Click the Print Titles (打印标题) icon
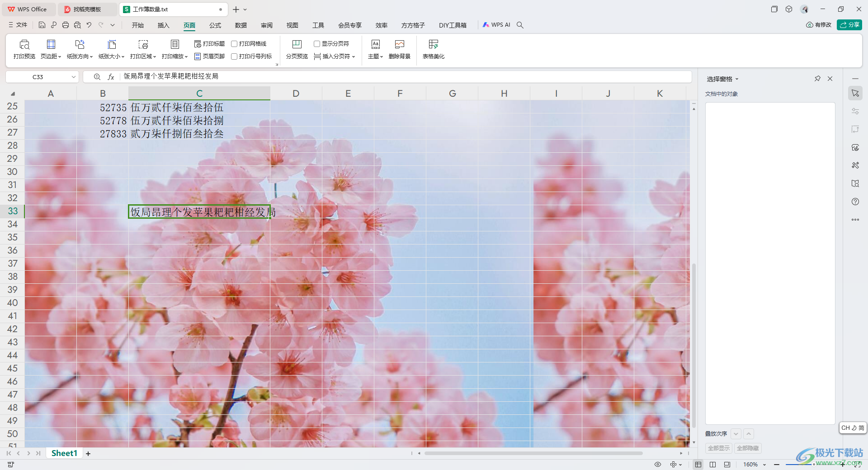Image resolution: width=868 pixels, height=470 pixels. [x=198, y=44]
